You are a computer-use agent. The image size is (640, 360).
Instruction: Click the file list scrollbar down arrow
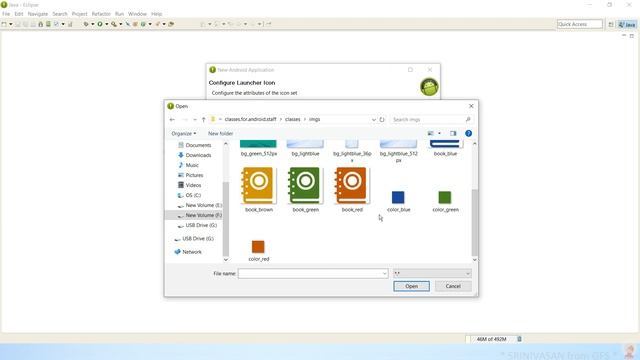[474, 260]
